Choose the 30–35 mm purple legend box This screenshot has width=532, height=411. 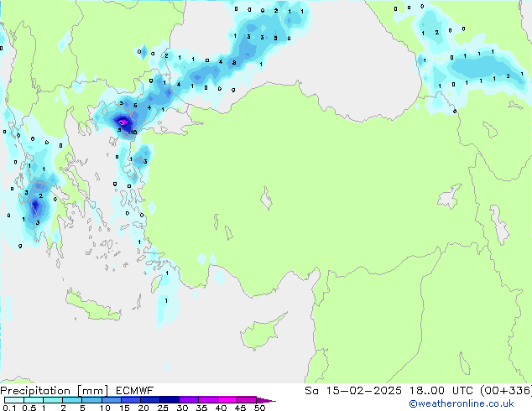tap(188, 400)
